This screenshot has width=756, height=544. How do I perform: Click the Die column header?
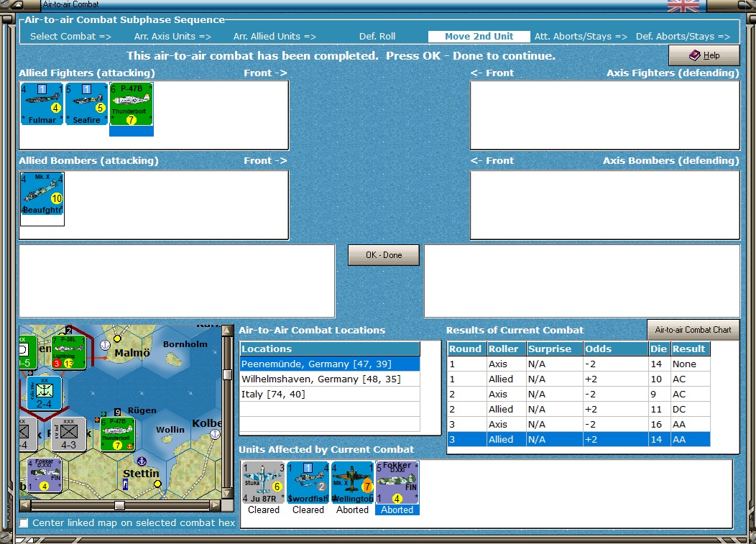pyautogui.click(x=658, y=349)
